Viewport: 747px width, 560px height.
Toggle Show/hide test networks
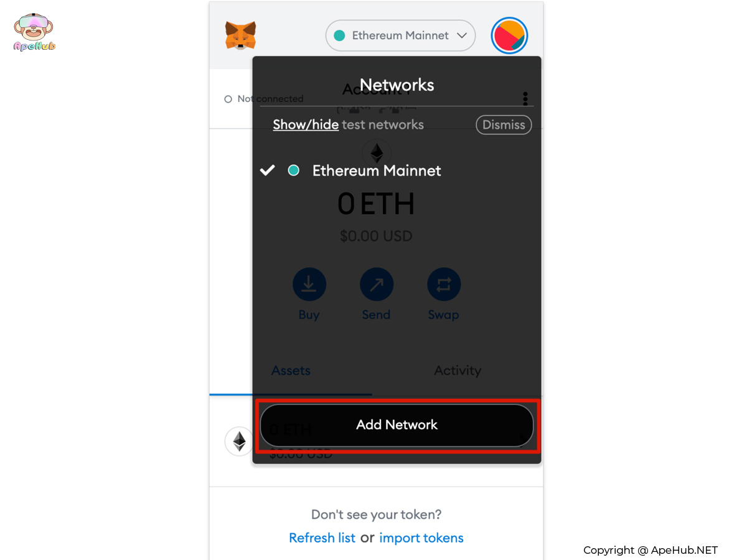pyautogui.click(x=306, y=124)
